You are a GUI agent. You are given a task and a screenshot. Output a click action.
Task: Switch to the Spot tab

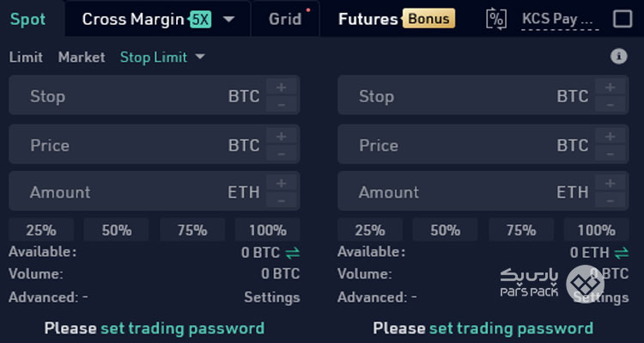pyautogui.click(x=28, y=19)
